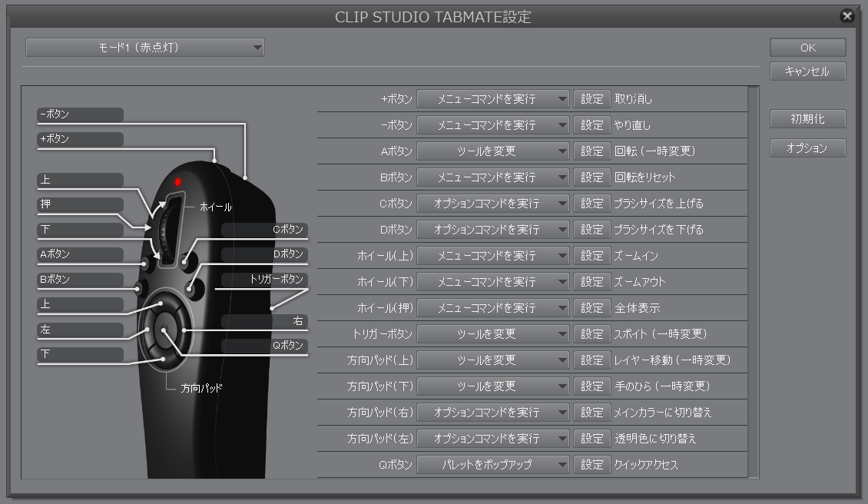The height and width of the screenshot is (504, 868).
Task: Click the ズームアウト command text
Action: [639, 282]
